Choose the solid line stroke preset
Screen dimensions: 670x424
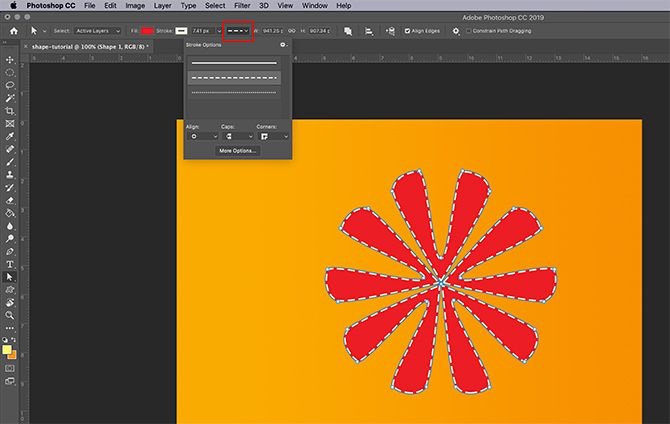pos(234,63)
